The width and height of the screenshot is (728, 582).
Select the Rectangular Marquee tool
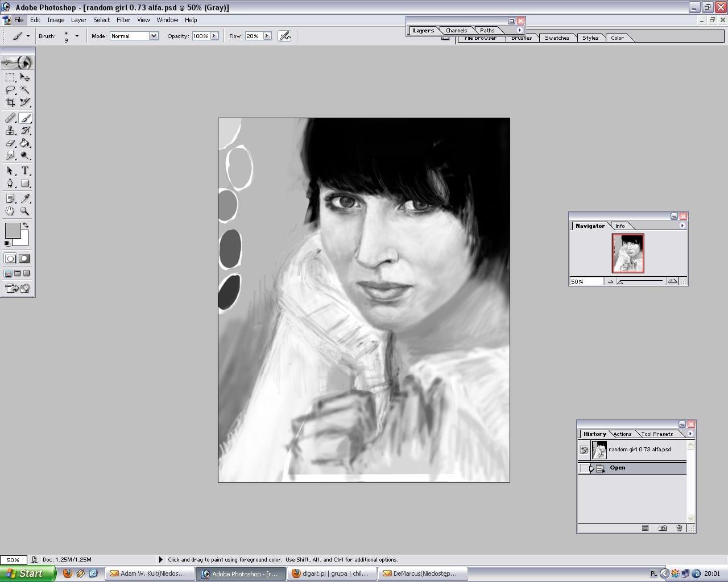tap(10, 77)
